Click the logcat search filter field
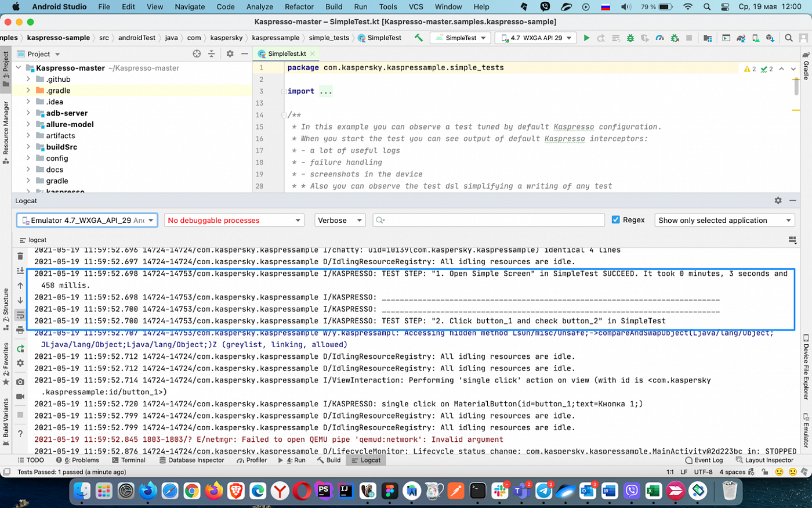The width and height of the screenshot is (812, 508). pos(488,221)
